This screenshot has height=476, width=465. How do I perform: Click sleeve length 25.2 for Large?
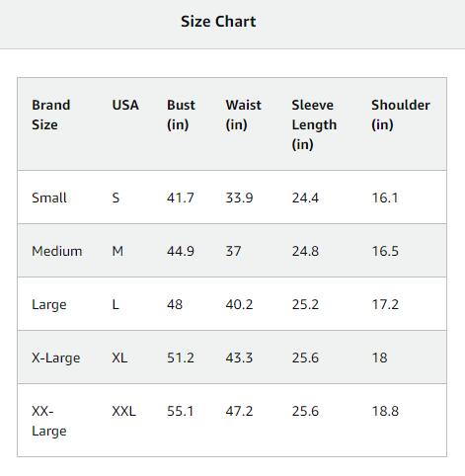point(305,304)
